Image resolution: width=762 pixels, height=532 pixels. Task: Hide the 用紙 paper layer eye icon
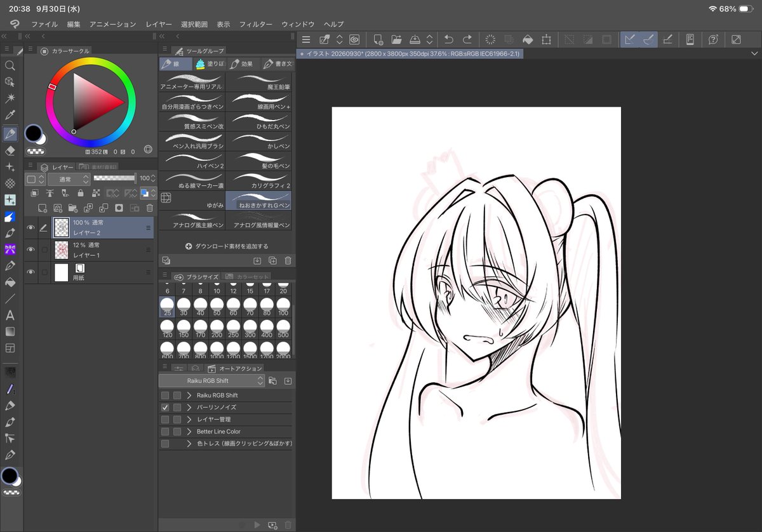[x=30, y=272]
